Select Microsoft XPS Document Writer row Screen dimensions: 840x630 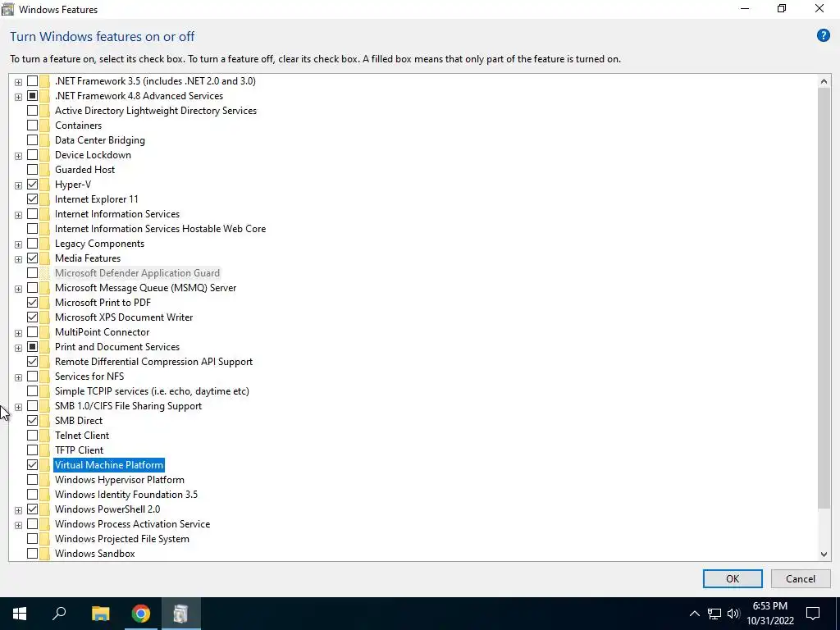[x=124, y=317]
